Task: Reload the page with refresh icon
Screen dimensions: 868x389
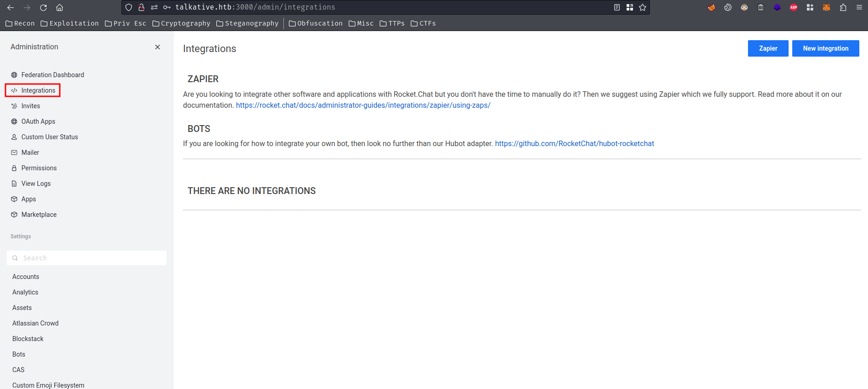Action: [x=43, y=7]
